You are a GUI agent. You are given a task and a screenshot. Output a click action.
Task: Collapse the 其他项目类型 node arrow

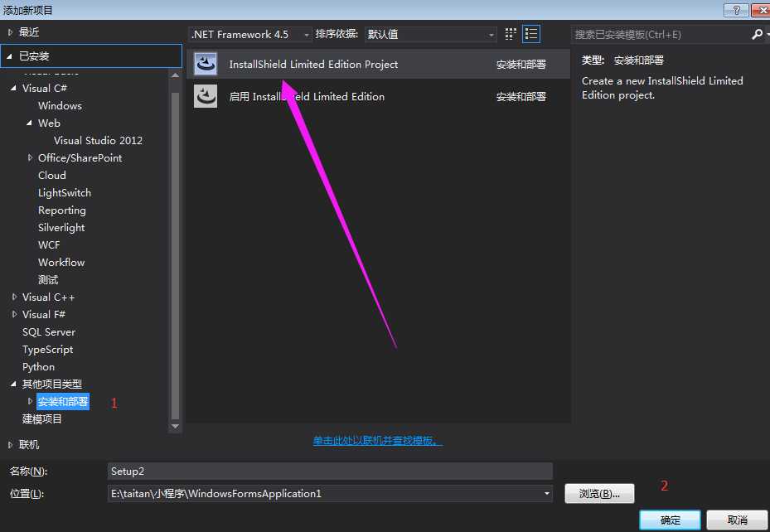14,384
